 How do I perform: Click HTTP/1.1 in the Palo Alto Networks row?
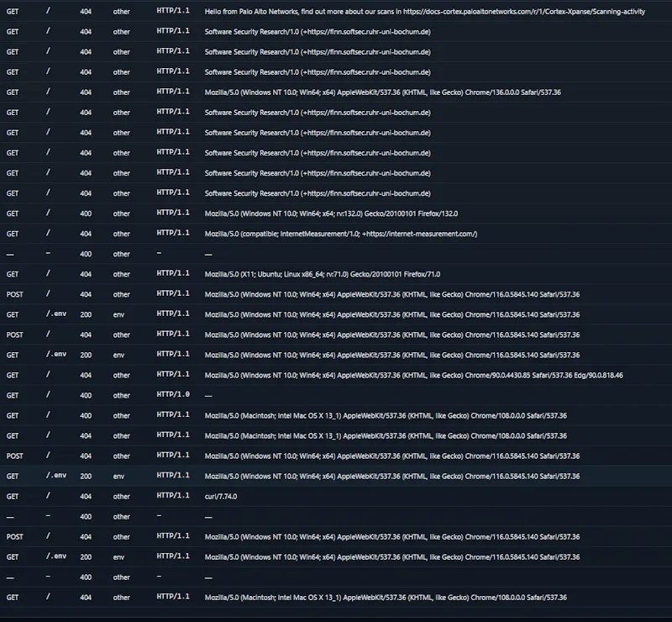pos(173,11)
